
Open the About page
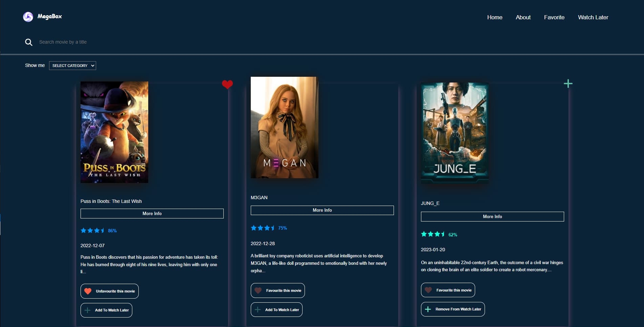[523, 17]
